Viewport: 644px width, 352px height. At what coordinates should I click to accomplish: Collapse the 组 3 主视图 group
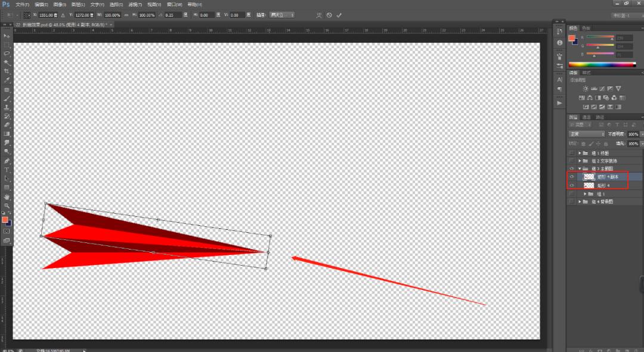(x=580, y=169)
